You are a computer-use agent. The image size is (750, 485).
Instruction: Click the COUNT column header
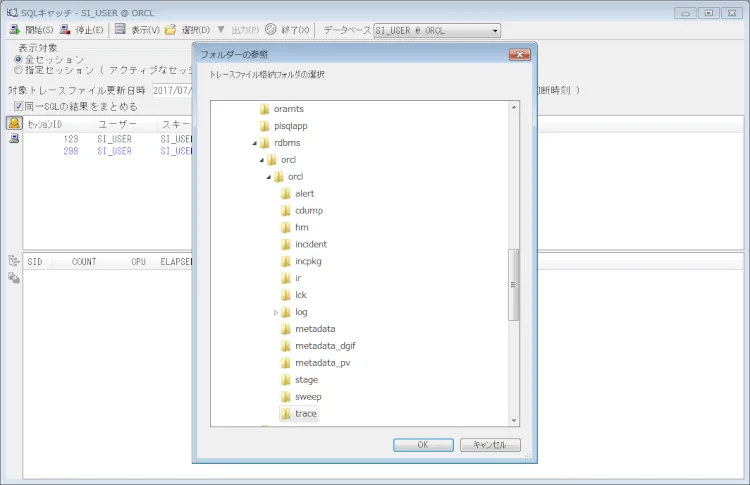click(x=77, y=262)
